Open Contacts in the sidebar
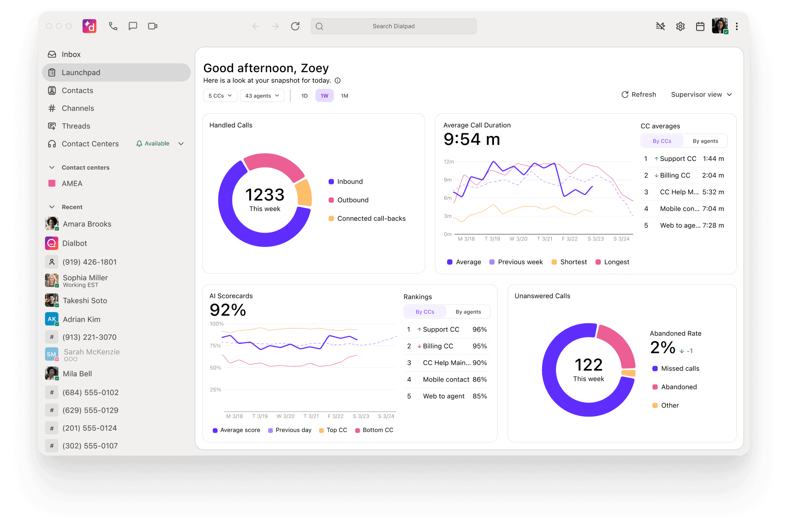The height and width of the screenshot is (532, 788). pos(116,90)
